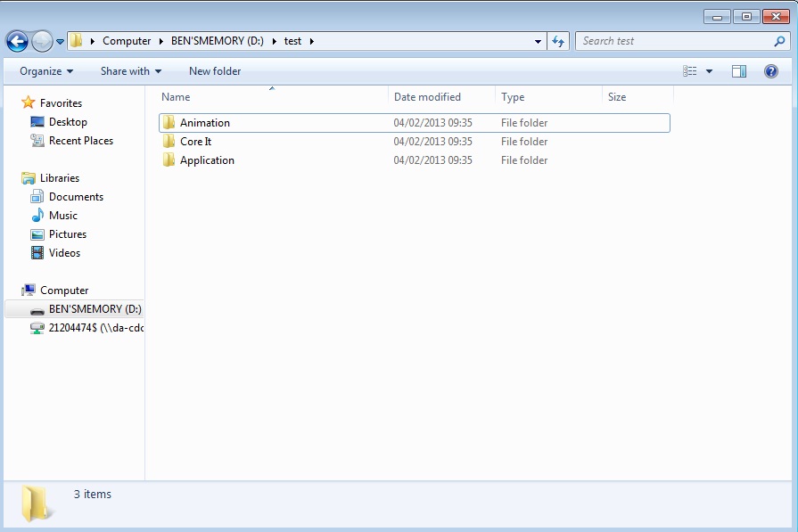
Task: Open the Documents library
Action: tap(74, 196)
